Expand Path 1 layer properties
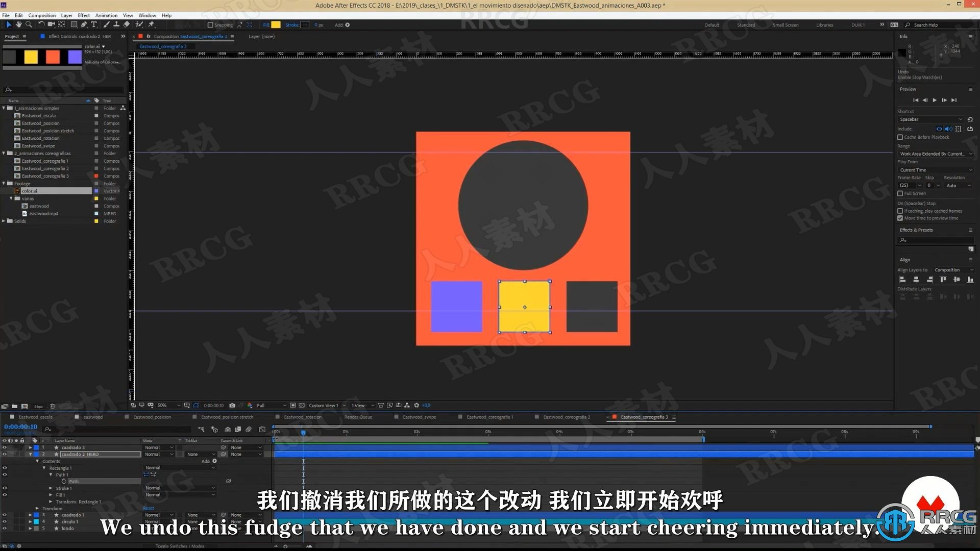The width and height of the screenshot is (980, 551). point(51,474)
